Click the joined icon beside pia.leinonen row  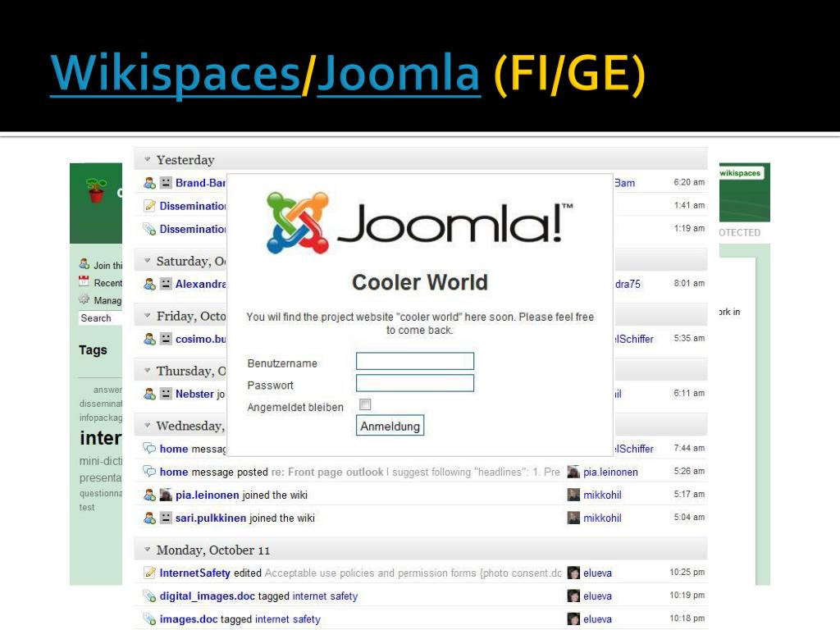click(149, 495)
